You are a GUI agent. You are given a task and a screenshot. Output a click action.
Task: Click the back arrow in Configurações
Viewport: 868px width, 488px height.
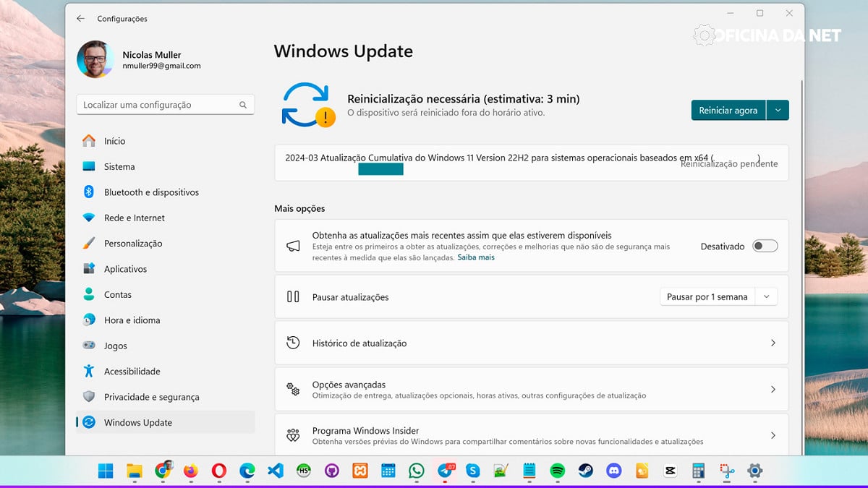[80, 18]
